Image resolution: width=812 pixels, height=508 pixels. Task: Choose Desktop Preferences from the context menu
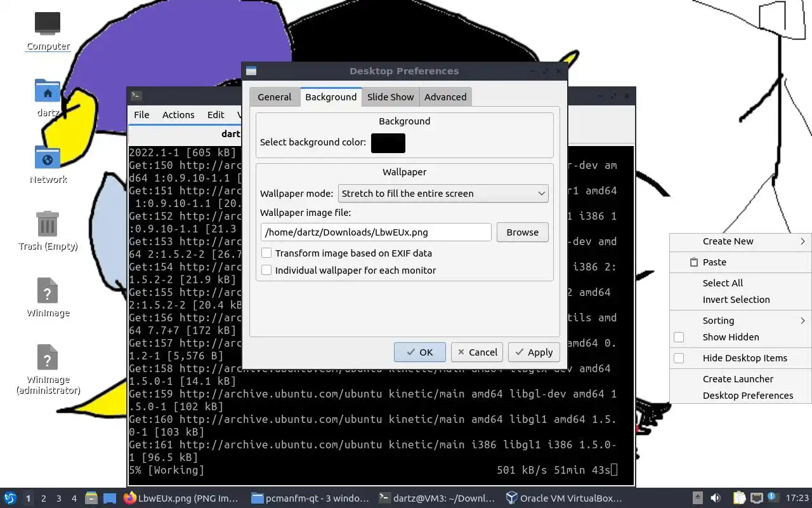[x=741, y=396]
